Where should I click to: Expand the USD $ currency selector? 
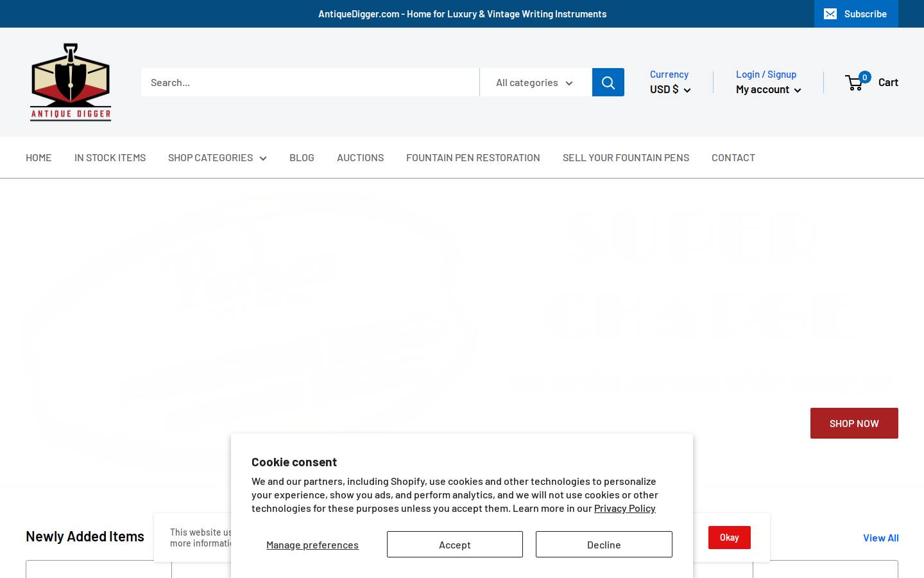point(670,89)
